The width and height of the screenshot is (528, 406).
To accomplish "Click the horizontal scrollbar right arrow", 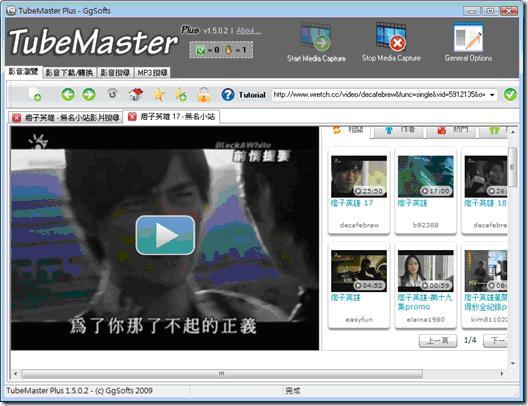I will [x=502, y=373].
